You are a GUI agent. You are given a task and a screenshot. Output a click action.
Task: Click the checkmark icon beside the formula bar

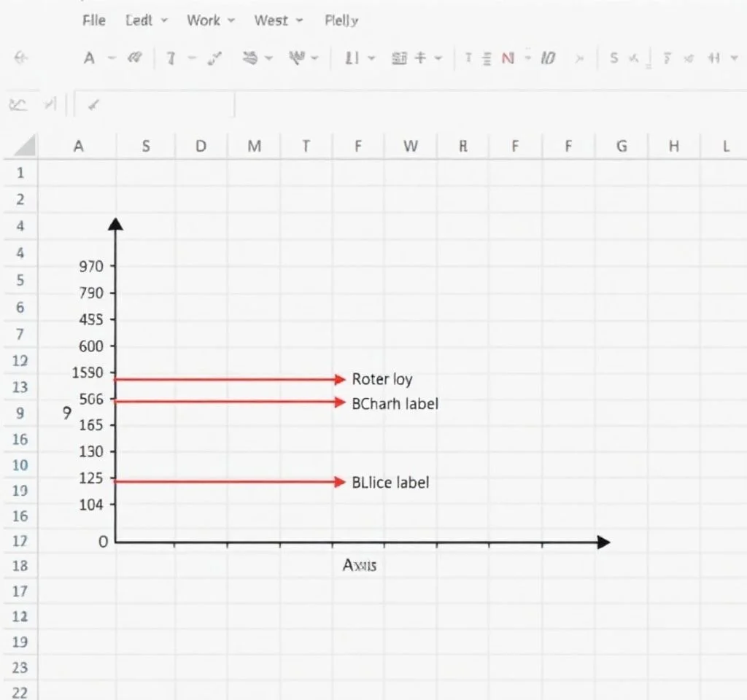[x=93, y=105]
